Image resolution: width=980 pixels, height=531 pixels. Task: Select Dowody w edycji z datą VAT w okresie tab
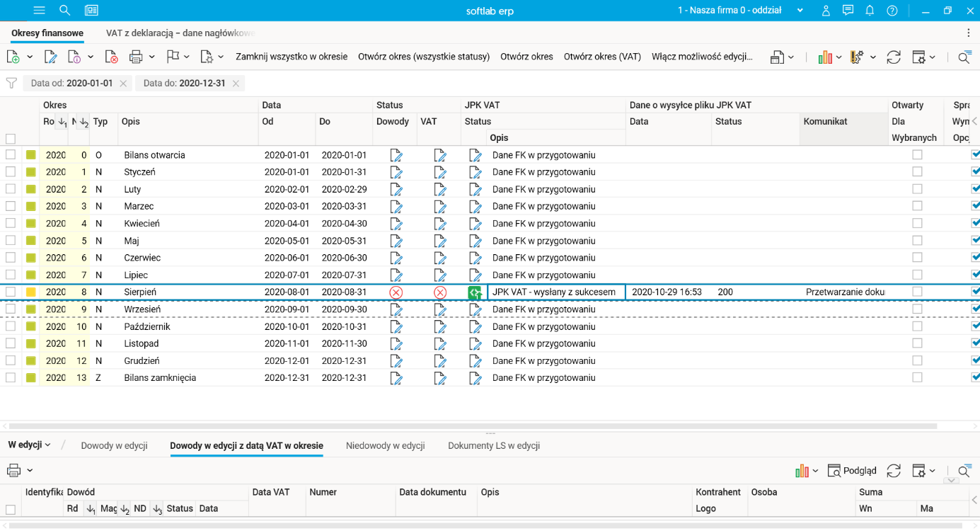pyautogui.click(x=246, y=446)
